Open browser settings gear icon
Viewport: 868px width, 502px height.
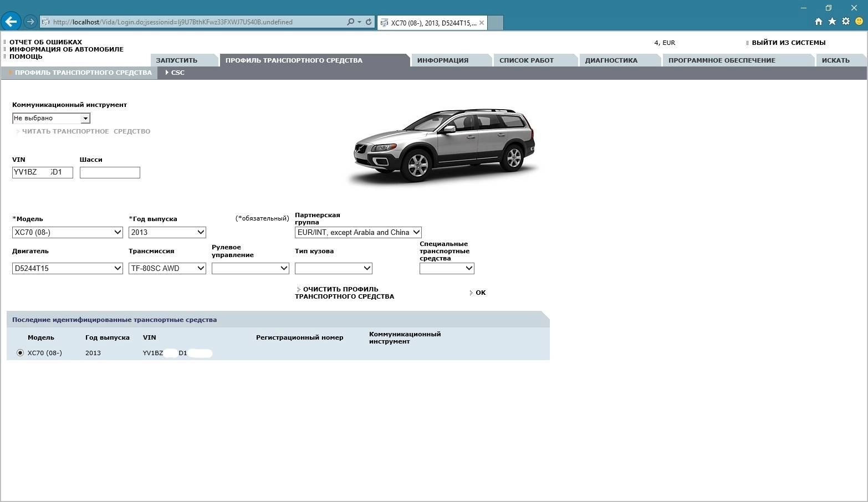(845, 22)
